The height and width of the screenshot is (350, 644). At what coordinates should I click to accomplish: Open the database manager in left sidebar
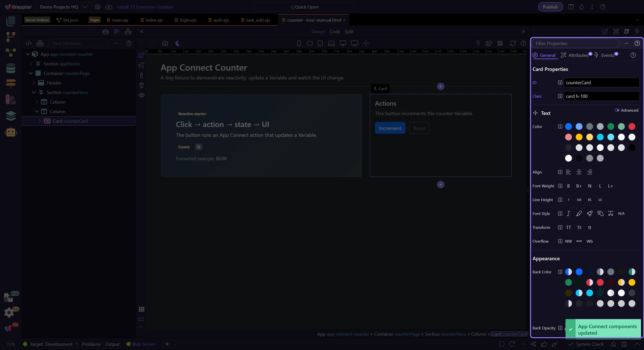(11, 68)
